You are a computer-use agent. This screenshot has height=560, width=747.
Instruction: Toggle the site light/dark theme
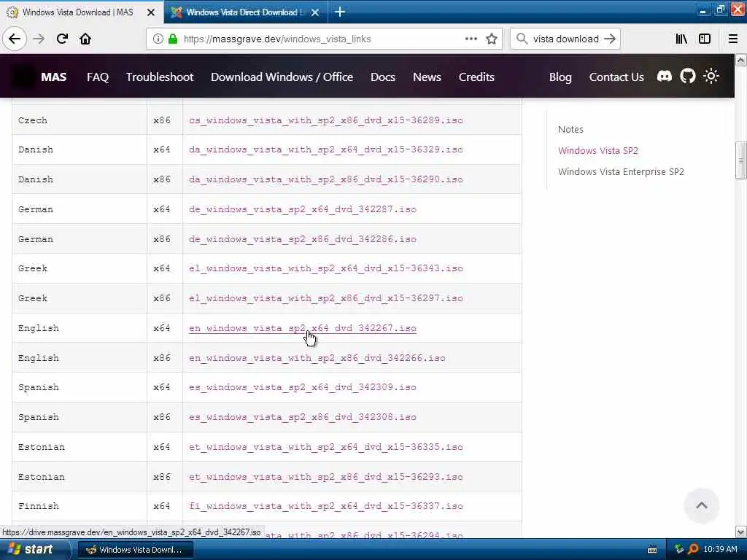(x=711, y=76)
